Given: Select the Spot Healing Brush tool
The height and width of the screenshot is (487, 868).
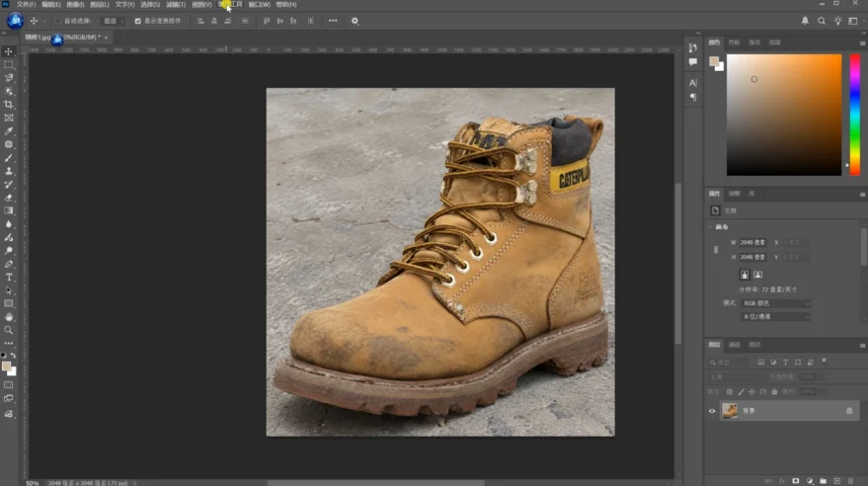Looking at the screenshot, I should click(x=9, y=144).
